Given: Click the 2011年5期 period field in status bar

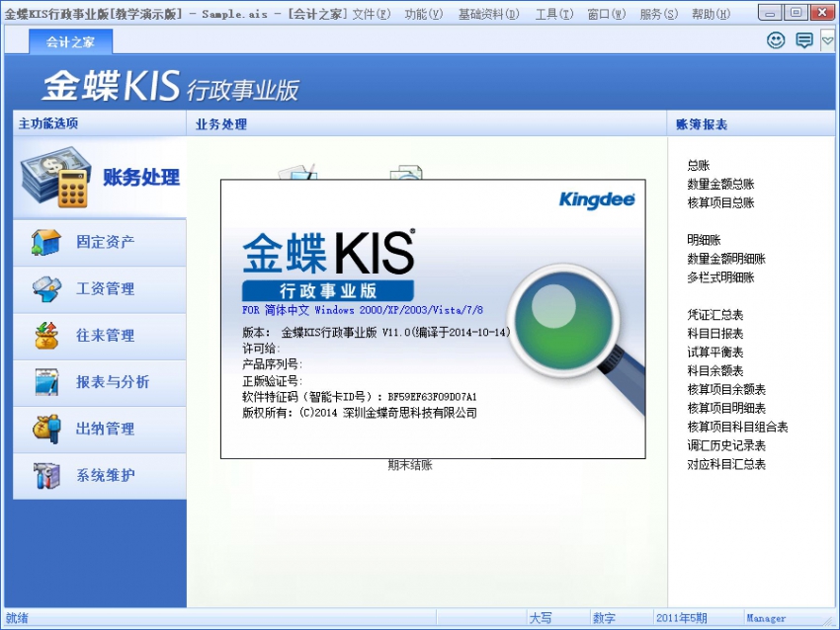Looking at the screenshot, I should point(684,617).
